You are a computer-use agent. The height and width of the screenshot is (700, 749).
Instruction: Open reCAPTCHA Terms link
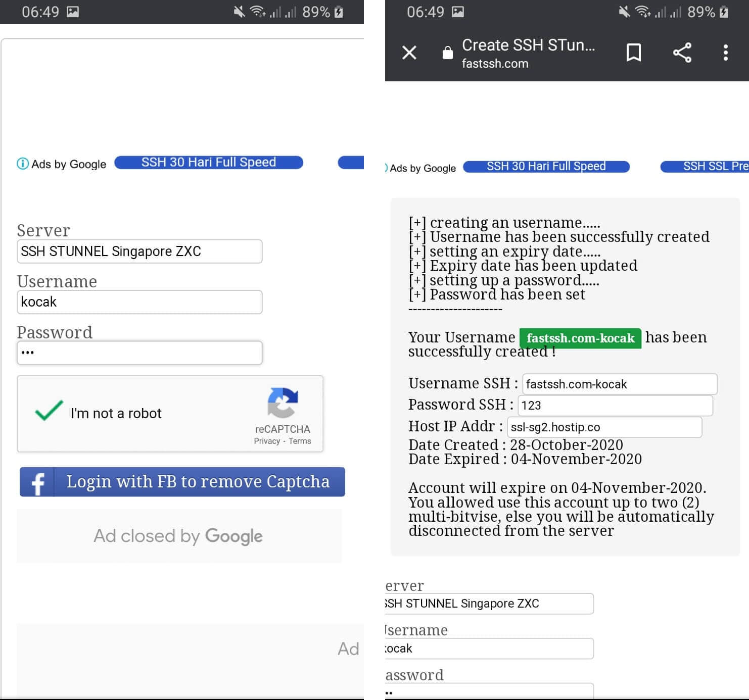coord(300,441)
